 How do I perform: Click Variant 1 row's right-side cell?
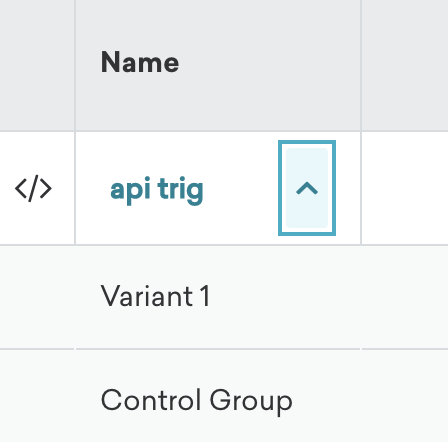(x=405, y=297)
